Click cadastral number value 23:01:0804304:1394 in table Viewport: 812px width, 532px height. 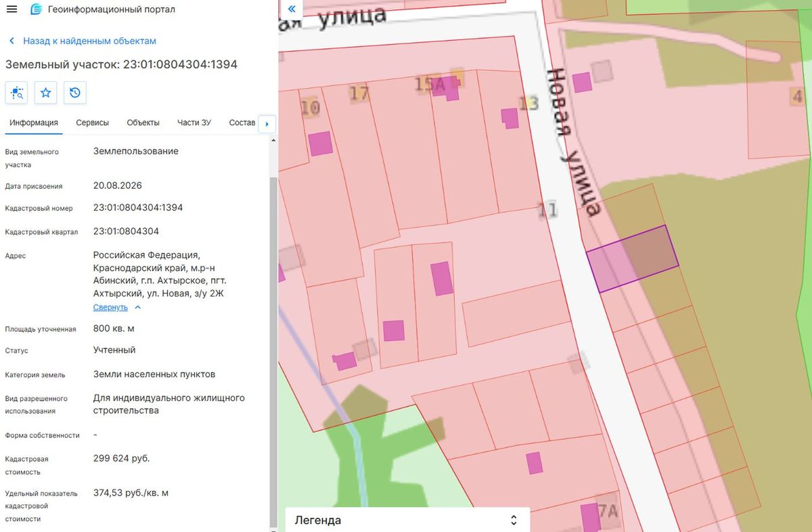tap(138, 207)
